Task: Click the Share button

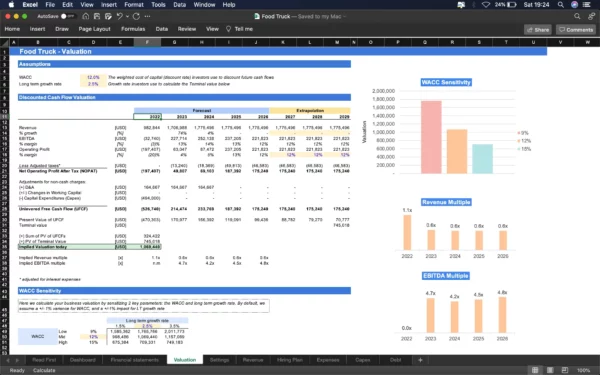Action: tap(538, 29)
